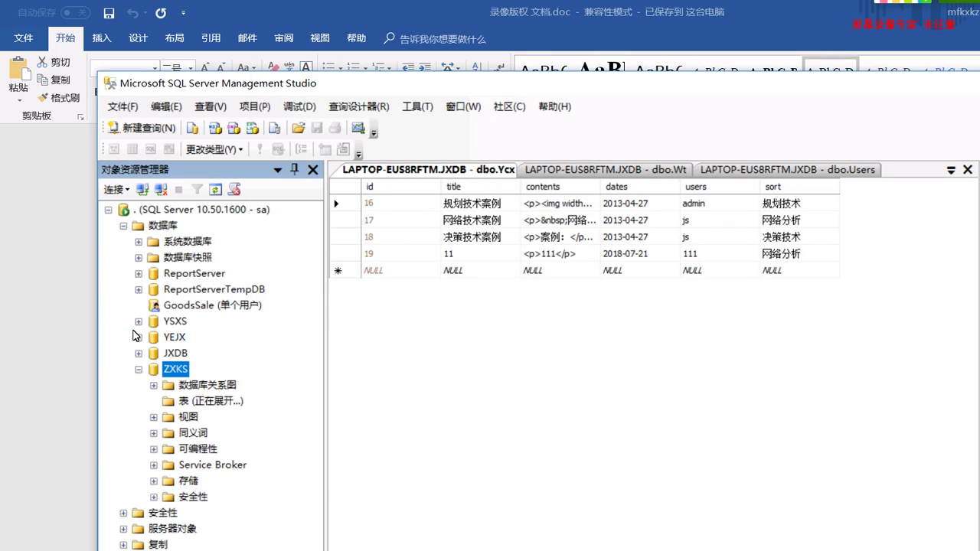Show the Diagram Pane icon

point(114,149)
